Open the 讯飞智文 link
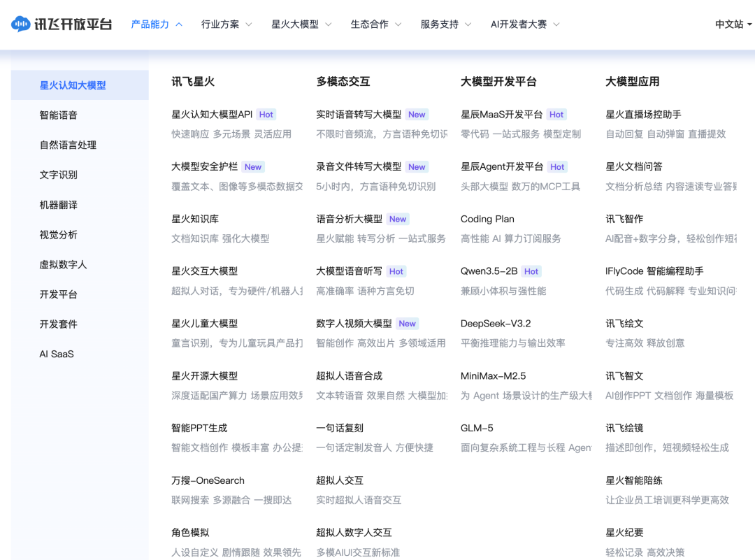This screenshot has height=560, width=755. (624, 376)
